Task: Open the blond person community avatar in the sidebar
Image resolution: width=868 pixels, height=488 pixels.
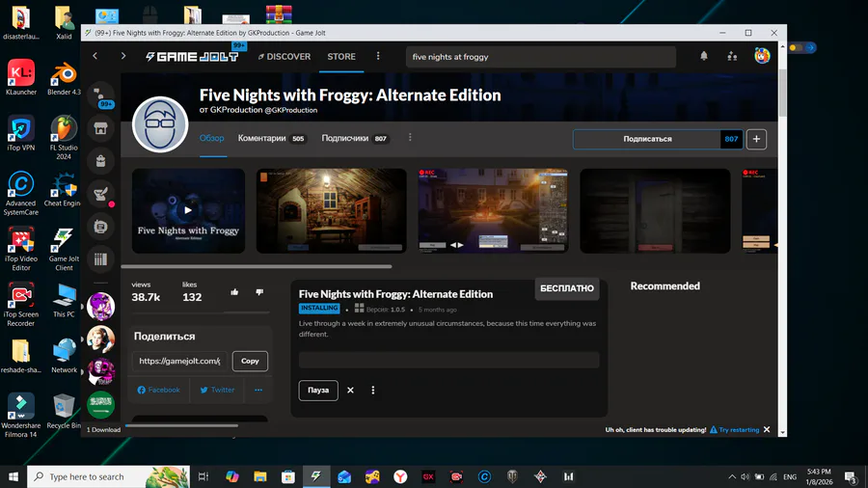Action: (100, 339)
